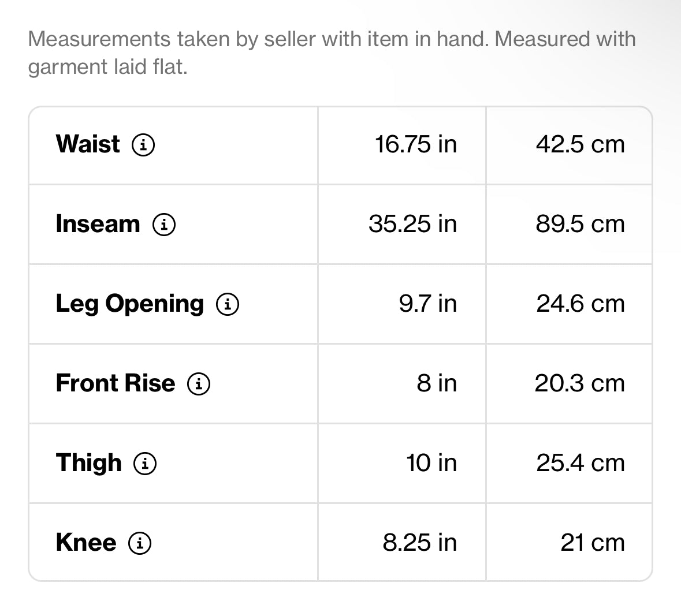Viewport: 681px width, 616px height.
Task: Select the 9.7 in leg opening value
Action: (x=428, y=304)
